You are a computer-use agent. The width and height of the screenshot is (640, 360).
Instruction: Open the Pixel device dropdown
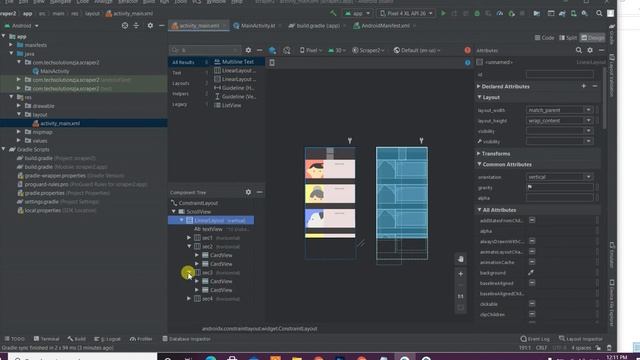click(x=311, y=50)
